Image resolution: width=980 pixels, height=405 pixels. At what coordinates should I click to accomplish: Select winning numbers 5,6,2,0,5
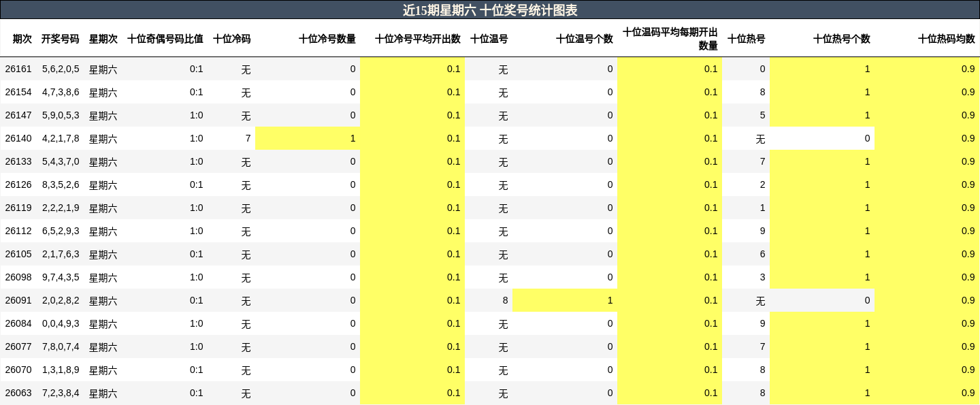[x=61, y=69]
